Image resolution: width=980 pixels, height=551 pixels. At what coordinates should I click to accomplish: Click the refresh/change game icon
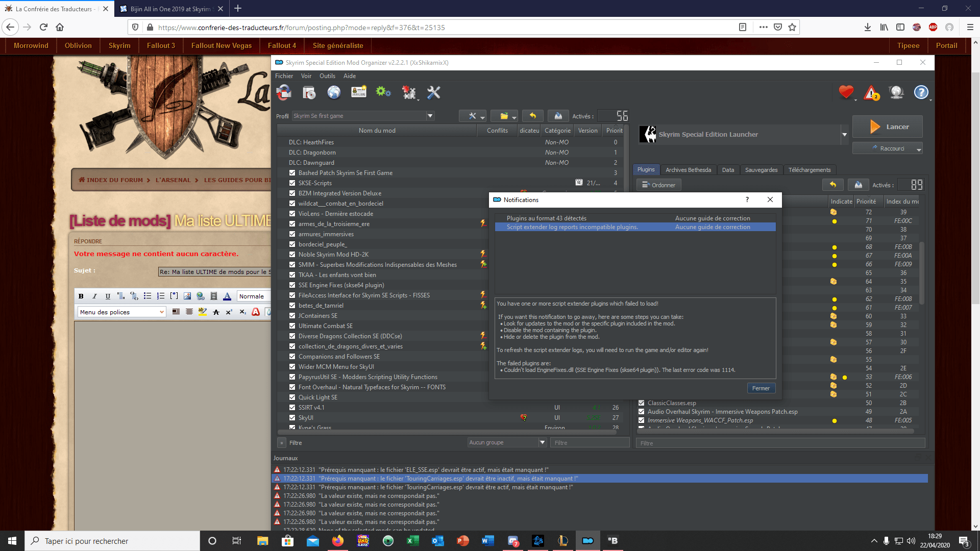click(x=284, y=92)
